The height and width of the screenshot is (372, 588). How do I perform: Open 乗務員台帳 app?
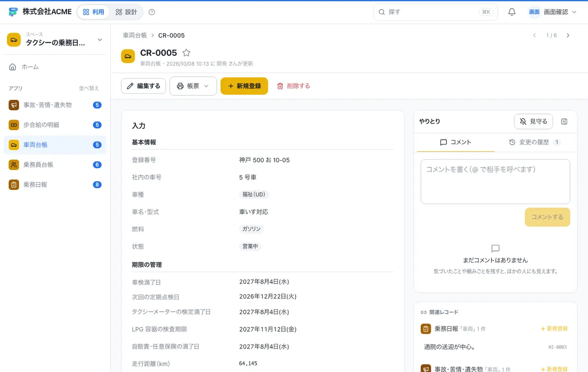55,165
